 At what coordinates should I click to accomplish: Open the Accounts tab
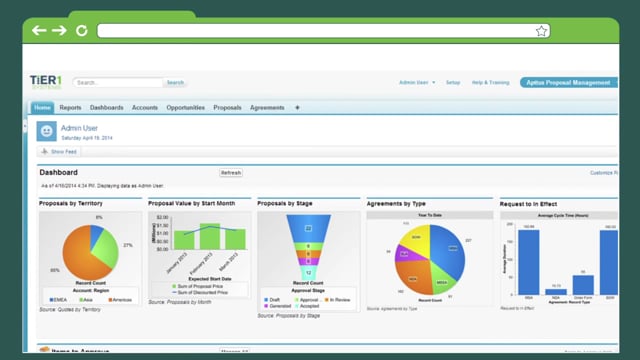[x=144, y=108]
